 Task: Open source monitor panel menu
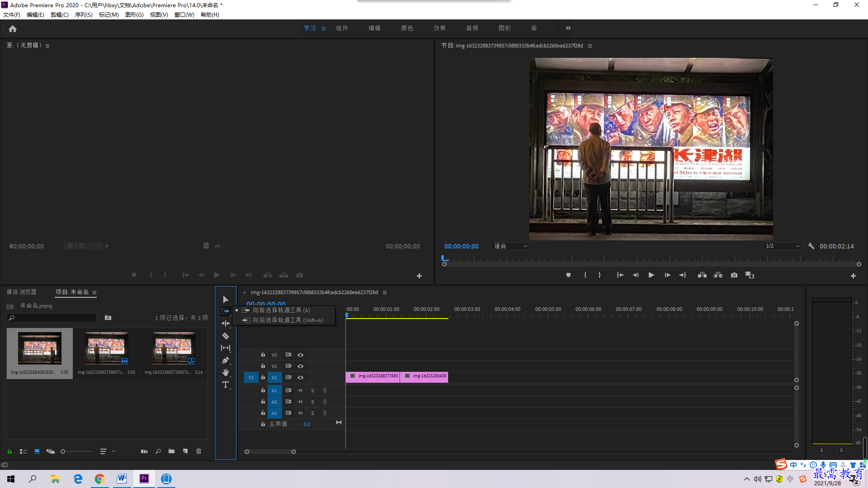(47, 46)
